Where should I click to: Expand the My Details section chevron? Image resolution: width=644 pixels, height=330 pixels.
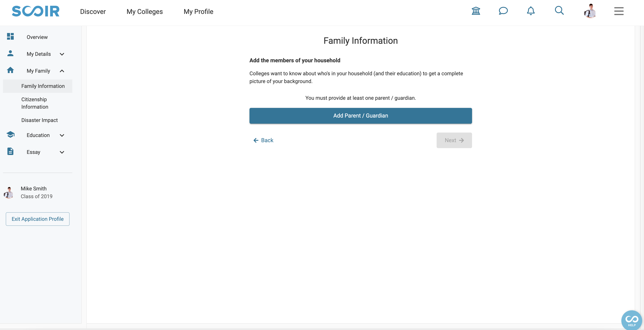(62, 54)
